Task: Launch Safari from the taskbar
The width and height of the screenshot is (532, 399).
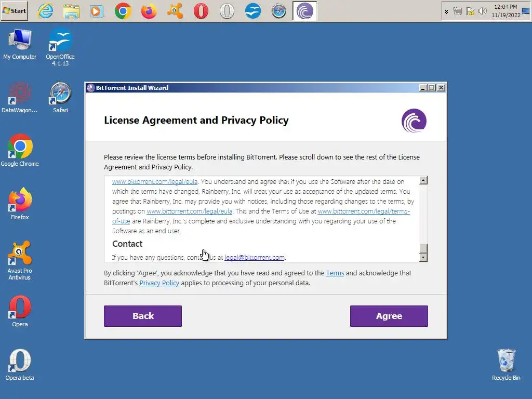Action: (x=279, y=11)
